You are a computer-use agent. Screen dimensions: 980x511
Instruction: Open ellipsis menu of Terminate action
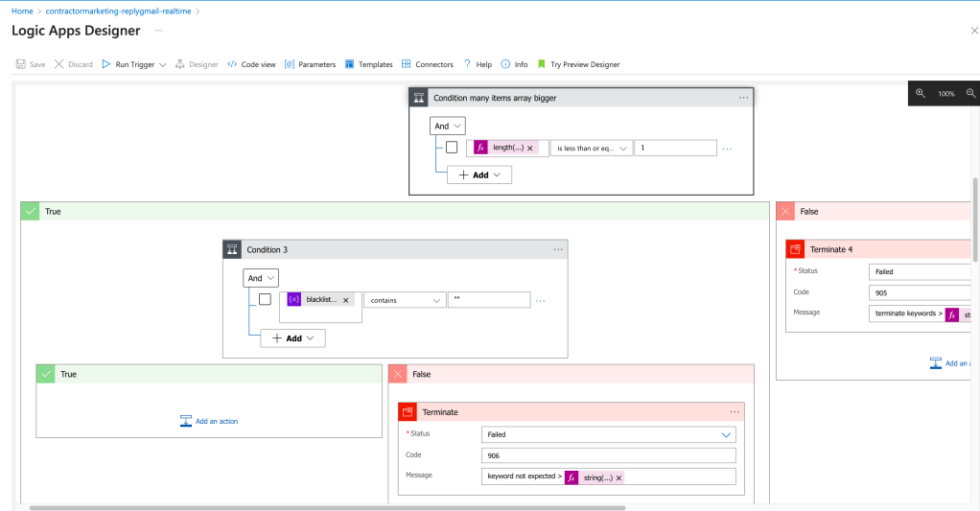click(735, 411)
